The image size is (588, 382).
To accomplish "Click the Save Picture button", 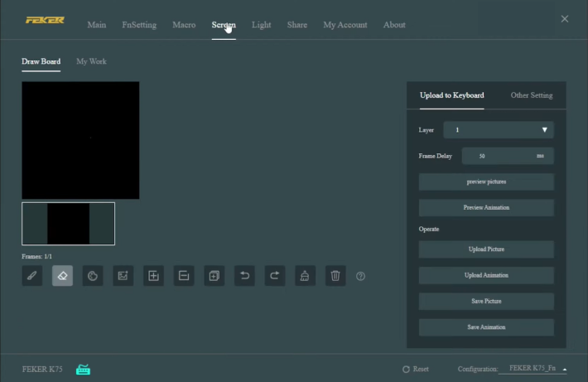I will 486,301.
